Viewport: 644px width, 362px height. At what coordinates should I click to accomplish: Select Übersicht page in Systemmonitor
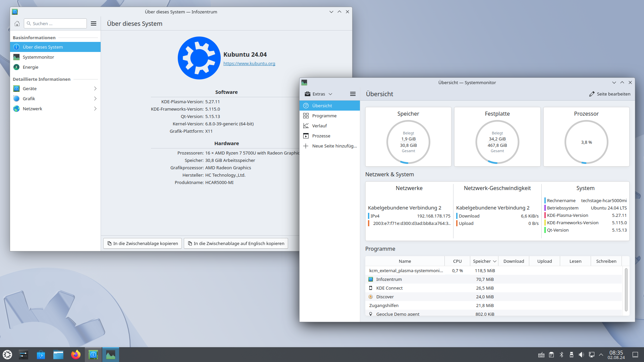point(330,106)
